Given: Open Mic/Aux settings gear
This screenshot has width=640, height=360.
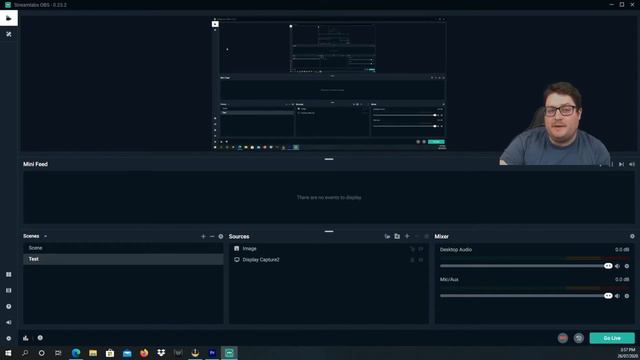Looking at the screenshot, I should (x=627, y=296).
